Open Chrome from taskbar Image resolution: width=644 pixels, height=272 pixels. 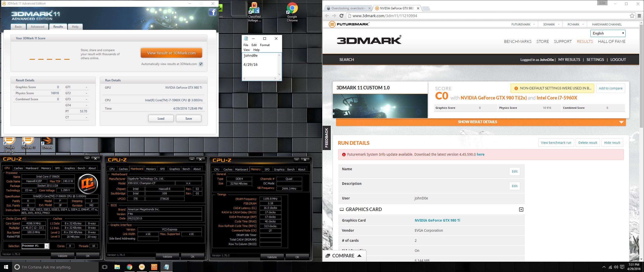coord(130,267)
